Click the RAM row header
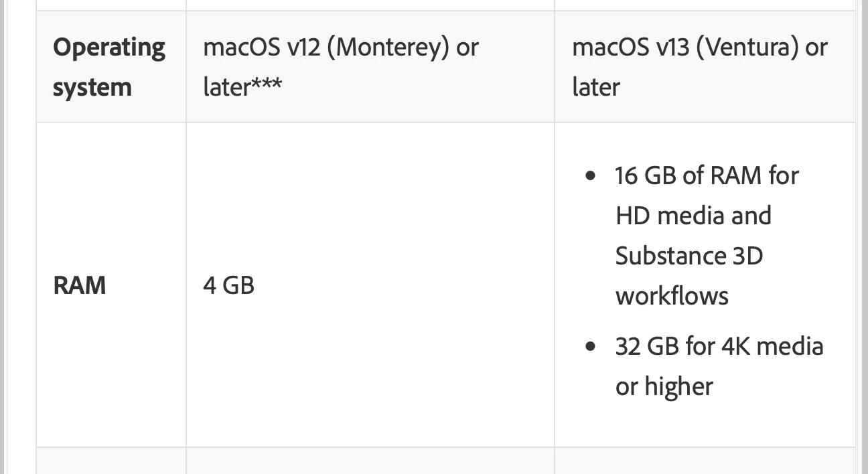The image size is (868, 474). pos(79,285)
